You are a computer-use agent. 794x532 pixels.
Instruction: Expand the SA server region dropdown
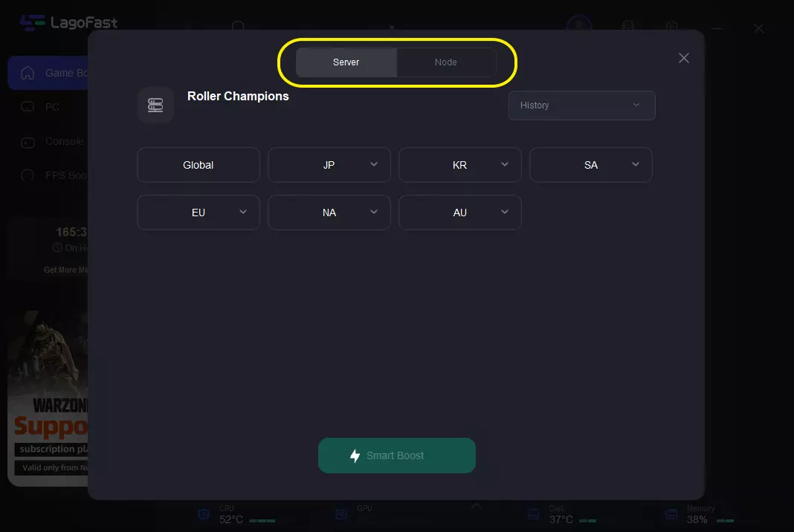pyautogui.click(x=590, y=165)
